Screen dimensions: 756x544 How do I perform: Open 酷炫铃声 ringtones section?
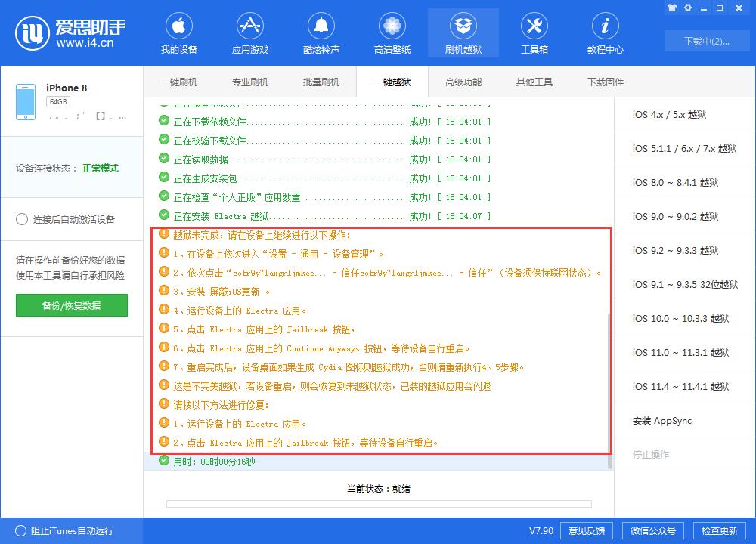[321, 34]
